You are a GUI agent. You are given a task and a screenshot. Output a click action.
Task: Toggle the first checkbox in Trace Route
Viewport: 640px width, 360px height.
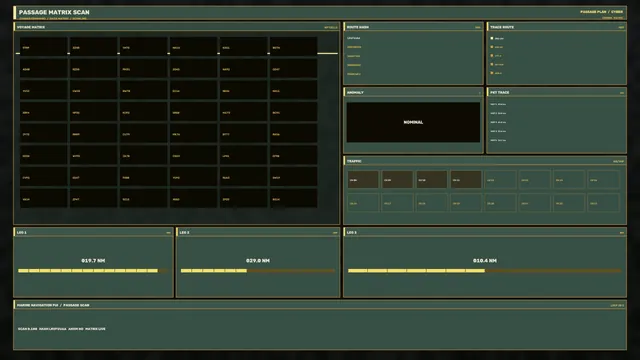click(x=492, y=38)
